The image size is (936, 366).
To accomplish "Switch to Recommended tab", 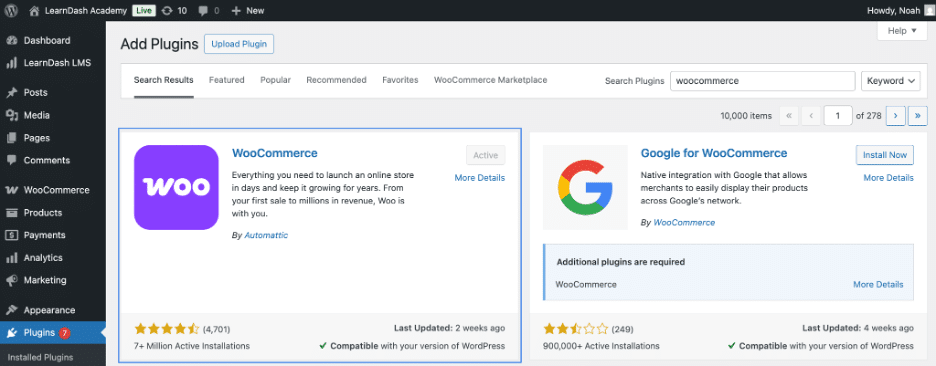I will tap(337, 80).
